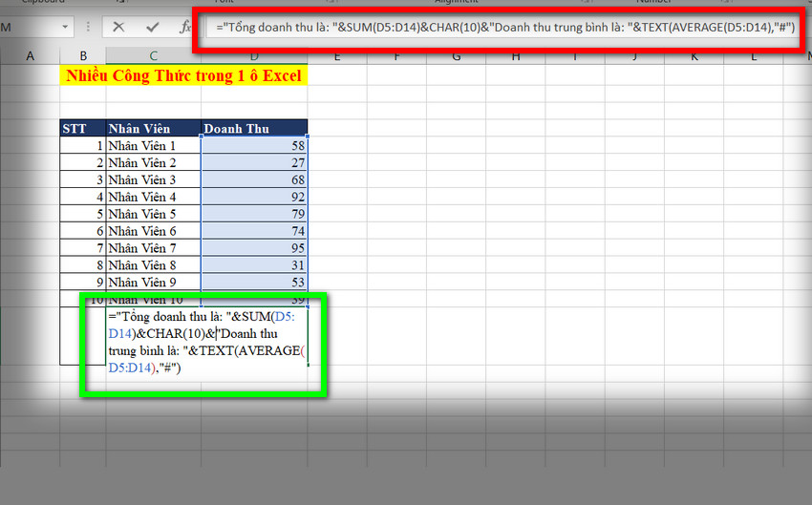Viewport: 812px width, 505px height.
Task: Select column C header
Action: [x=153, y=56]
